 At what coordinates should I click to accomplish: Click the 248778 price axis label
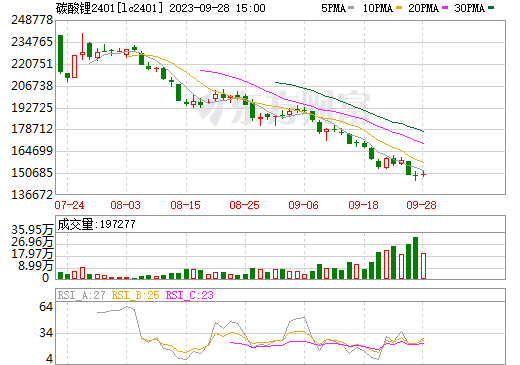pos(32,20)
